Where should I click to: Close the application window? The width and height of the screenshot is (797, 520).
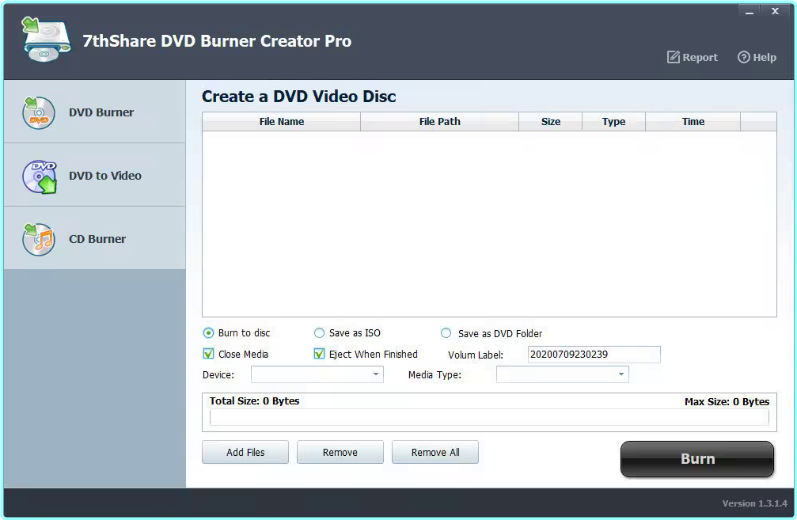coord(775,11)
